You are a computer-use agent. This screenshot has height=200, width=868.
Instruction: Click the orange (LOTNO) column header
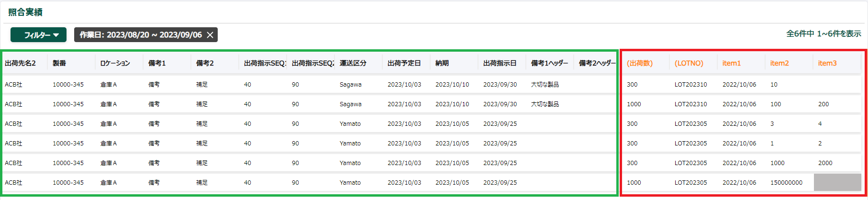point(689,63)
